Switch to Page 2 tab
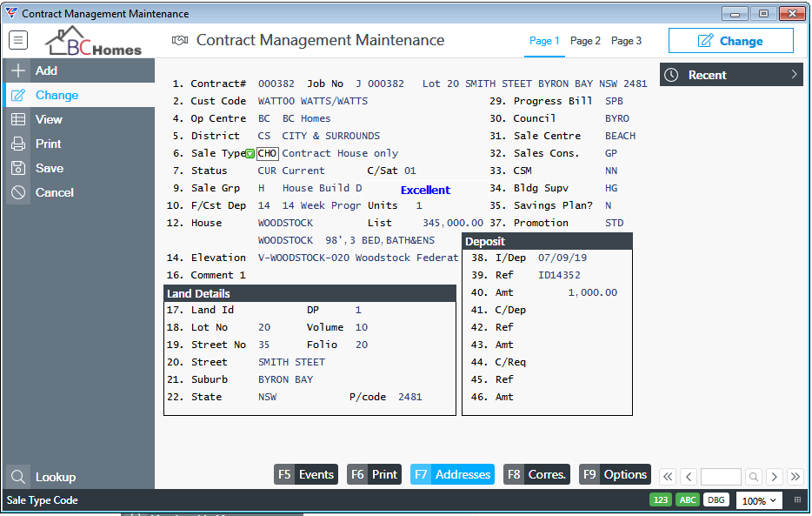Image resolution: width=812 pixels, height=516 pixels. click(585, 40)
